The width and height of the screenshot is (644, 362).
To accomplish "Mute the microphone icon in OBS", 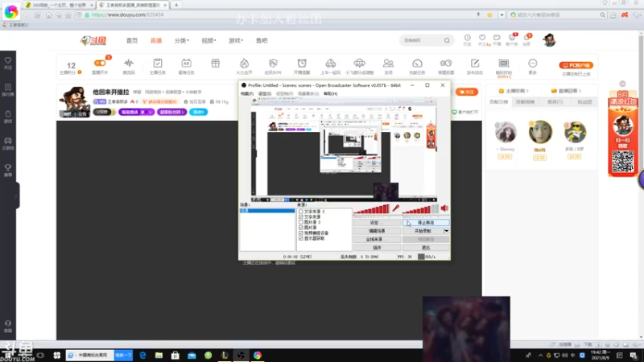I will tap(395, 208).
